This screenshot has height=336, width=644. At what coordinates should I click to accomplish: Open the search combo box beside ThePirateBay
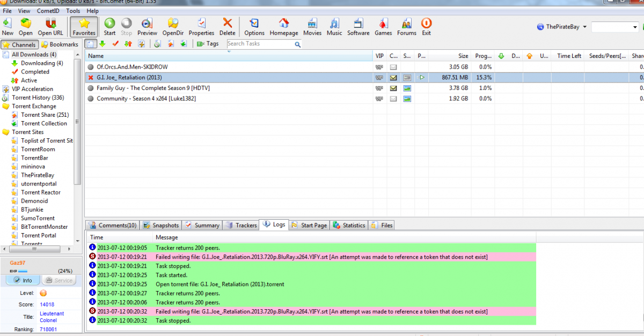click(614, 27)
